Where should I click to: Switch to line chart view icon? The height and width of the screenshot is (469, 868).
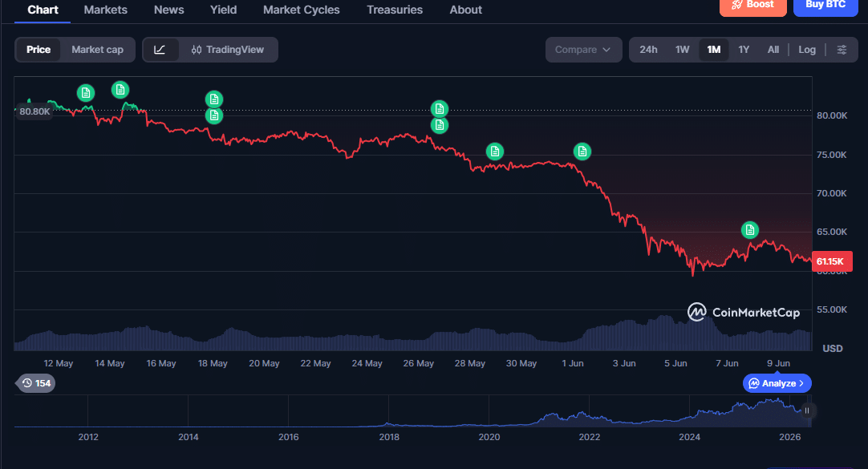click(x=160, y=50)
